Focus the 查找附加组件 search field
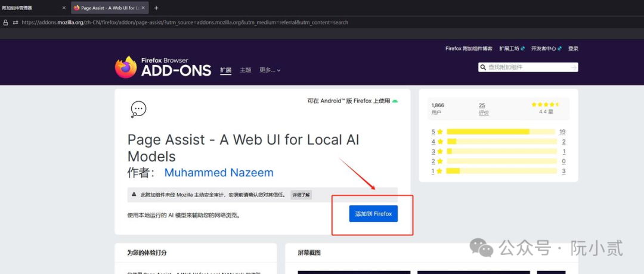 pos(528,67)
